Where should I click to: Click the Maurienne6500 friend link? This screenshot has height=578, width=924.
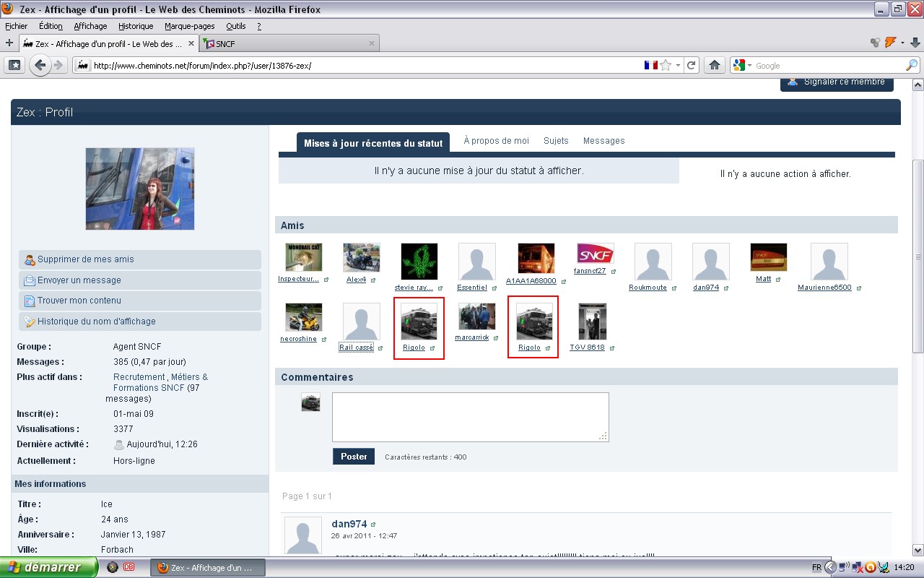[824, 288]
